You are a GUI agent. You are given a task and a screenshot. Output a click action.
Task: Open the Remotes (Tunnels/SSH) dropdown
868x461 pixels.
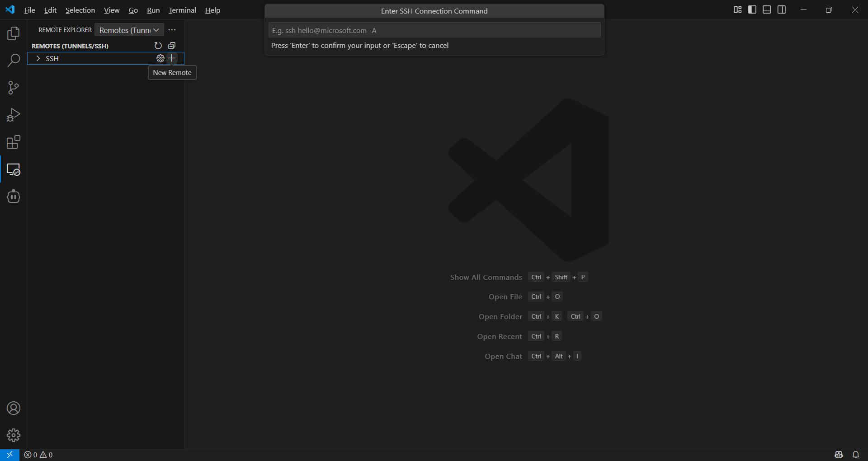coord(129,30)
